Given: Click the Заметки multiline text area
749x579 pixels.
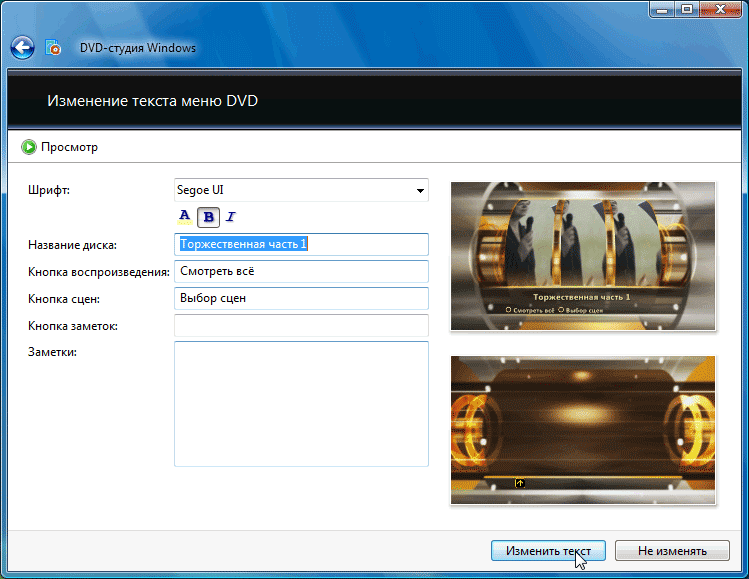Looking at the screenshot, I should click(301, 404).
